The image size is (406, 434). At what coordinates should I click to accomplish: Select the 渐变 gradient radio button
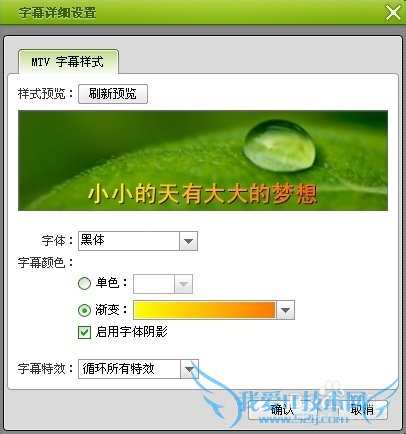tap(84, 310)
